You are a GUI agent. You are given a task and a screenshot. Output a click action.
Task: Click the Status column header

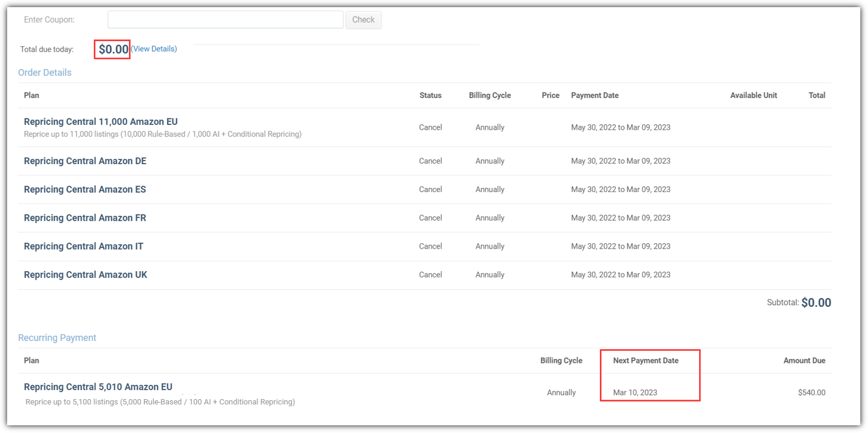[x=430, y=95]
